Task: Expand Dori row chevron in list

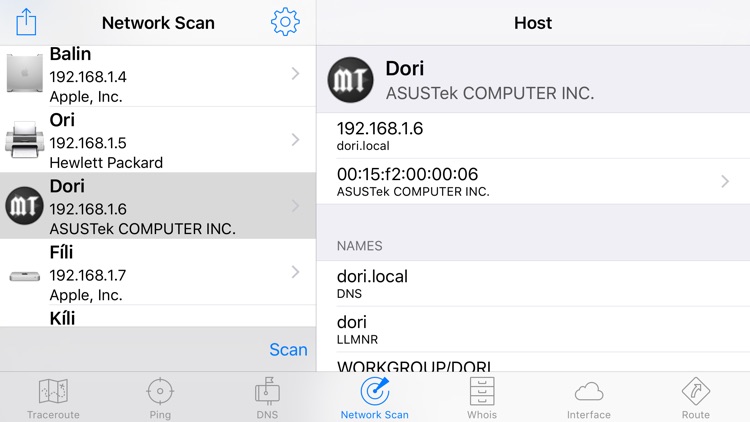Action: [x=295, y=206]
